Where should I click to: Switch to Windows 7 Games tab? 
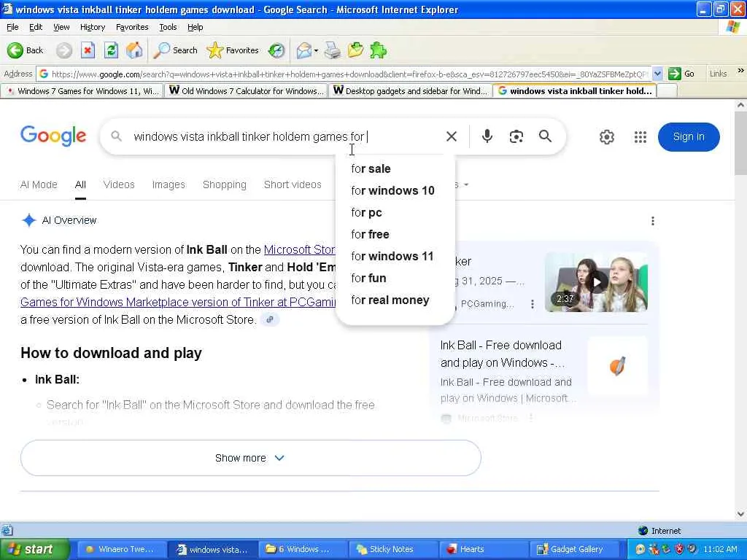82,90
